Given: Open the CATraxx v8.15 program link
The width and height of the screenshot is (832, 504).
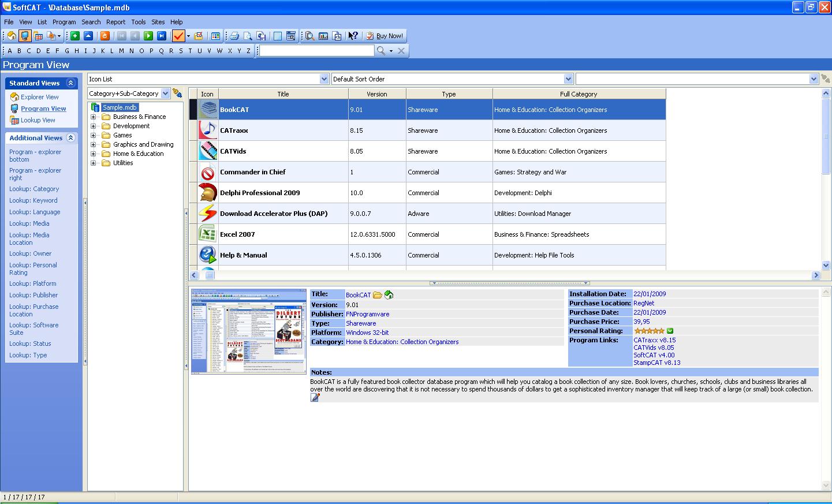Looking at the screenshot, I should pos(654,340).
